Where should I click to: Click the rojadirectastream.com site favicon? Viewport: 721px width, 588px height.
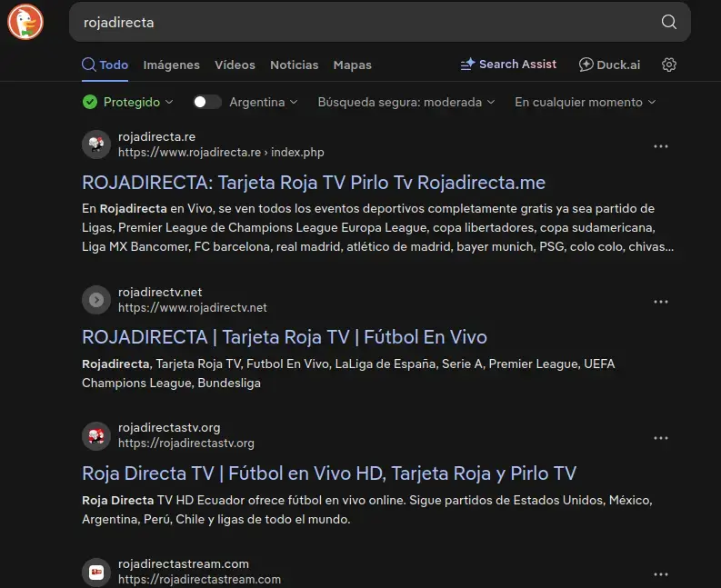point(96,572)
